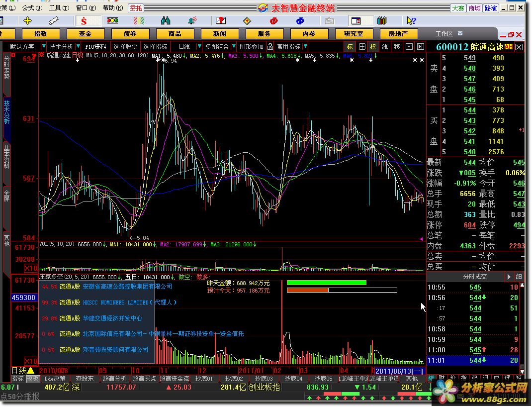Open the 抄底01 indicator tab
Screen dimensions: 532x407
[204, 379]
